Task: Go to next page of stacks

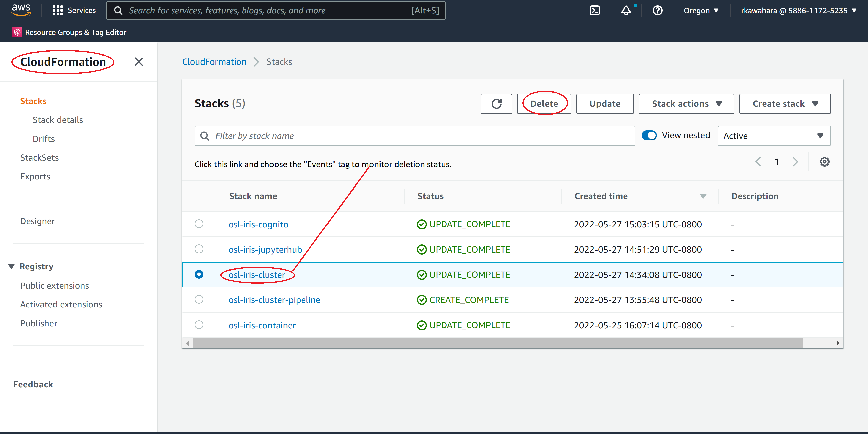Action: pos(796,162)
